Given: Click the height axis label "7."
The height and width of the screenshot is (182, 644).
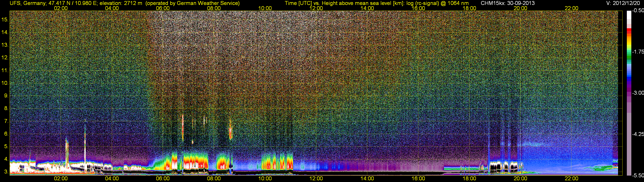Looking at the screenshot, I should 6,121.
